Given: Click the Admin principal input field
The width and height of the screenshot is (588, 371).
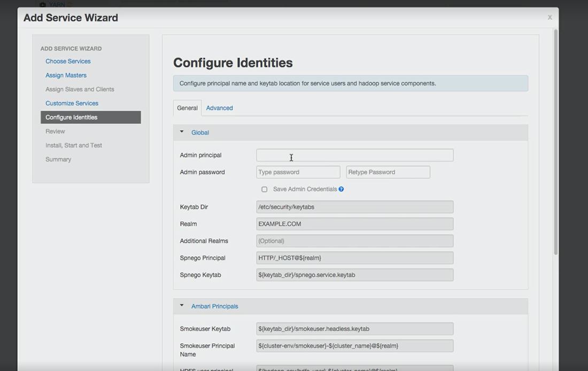Looking at the screenshot, I should 354,155.
